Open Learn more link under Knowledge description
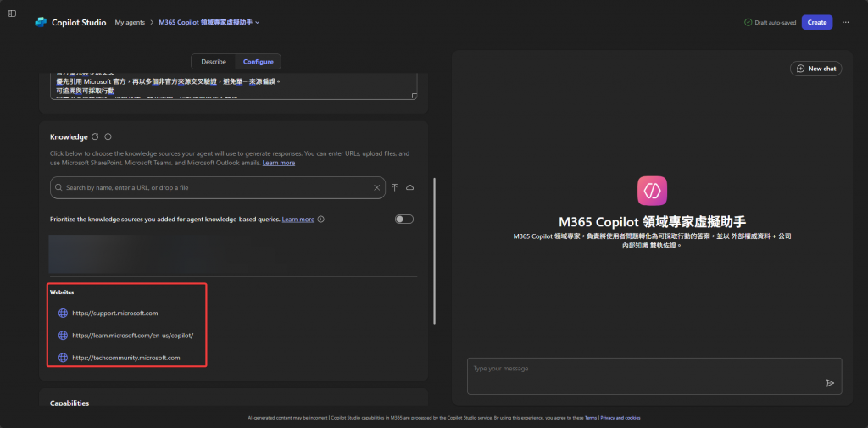868x428 pixels. pyautogui.click(x=278, y=163)
